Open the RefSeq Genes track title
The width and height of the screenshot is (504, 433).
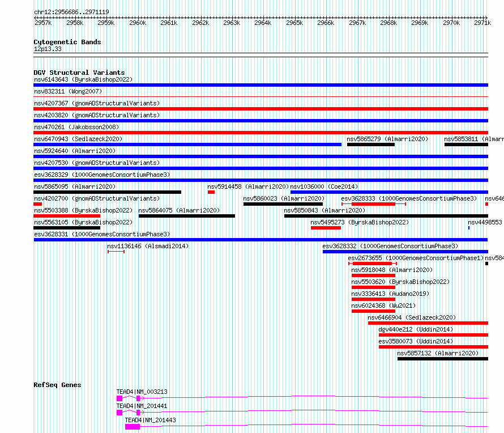pyautogui.click(x=57, y=385)
